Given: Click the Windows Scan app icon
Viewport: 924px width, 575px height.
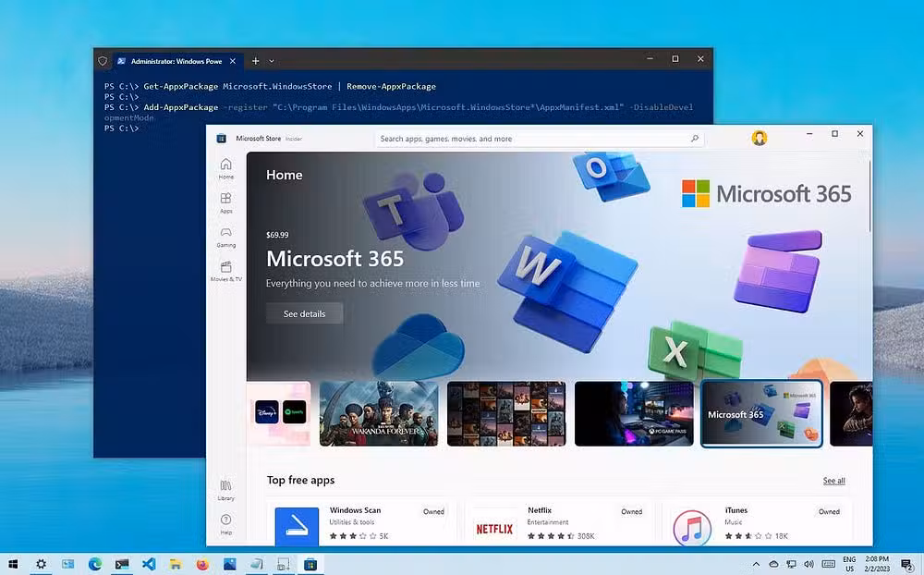Looking at the screenshot, I should coord(297,525).
